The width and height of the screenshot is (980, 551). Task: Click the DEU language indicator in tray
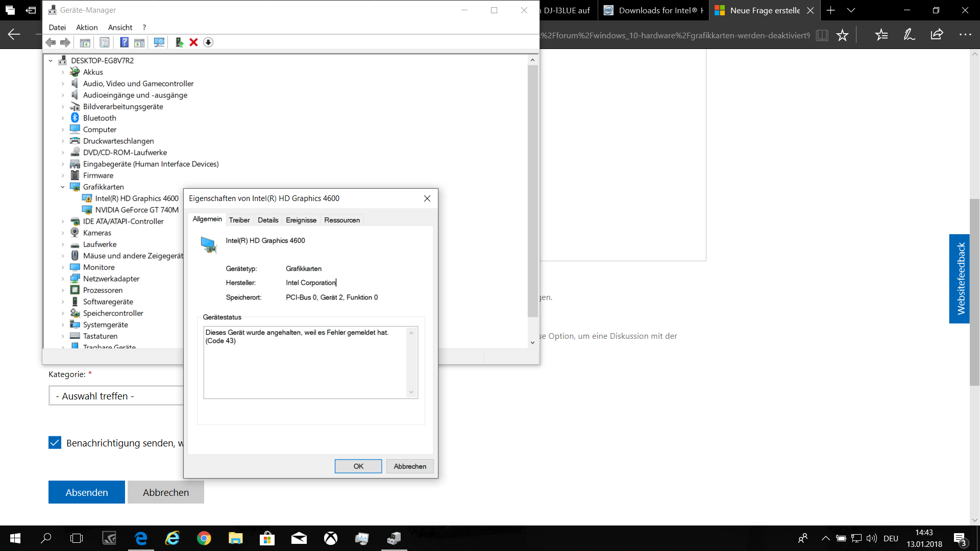(891, 538)
